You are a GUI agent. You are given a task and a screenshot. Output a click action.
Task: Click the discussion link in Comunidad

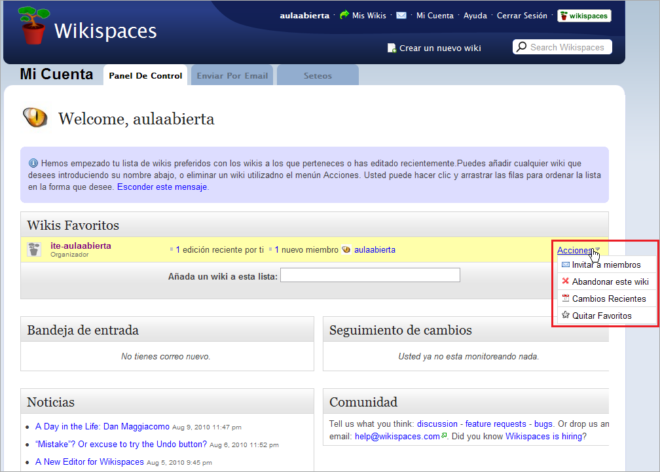[437, 424]
